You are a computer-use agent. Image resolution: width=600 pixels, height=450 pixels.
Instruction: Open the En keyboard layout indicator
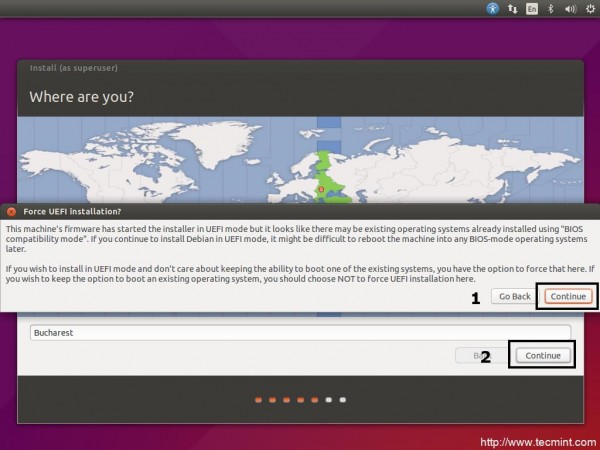[532, 8]
